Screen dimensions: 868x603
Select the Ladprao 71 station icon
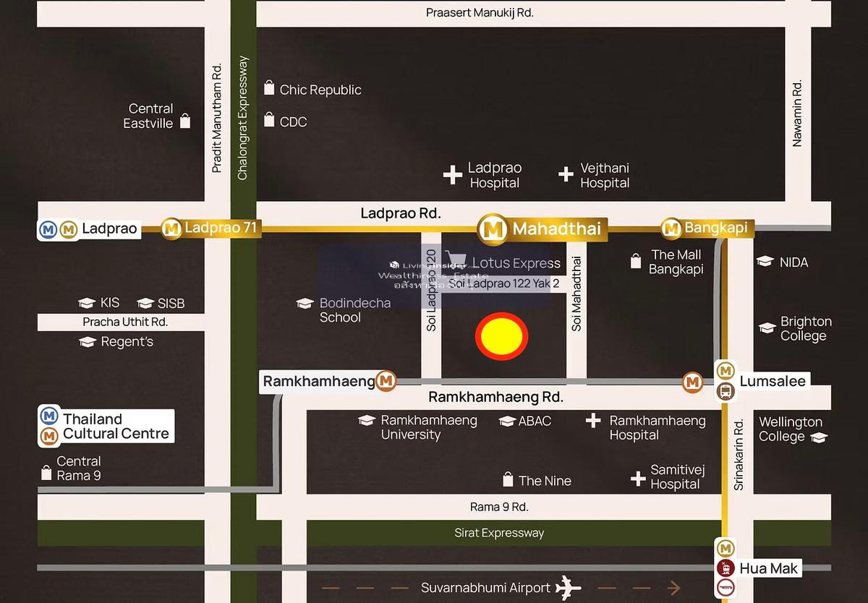(x=171, y=228)
